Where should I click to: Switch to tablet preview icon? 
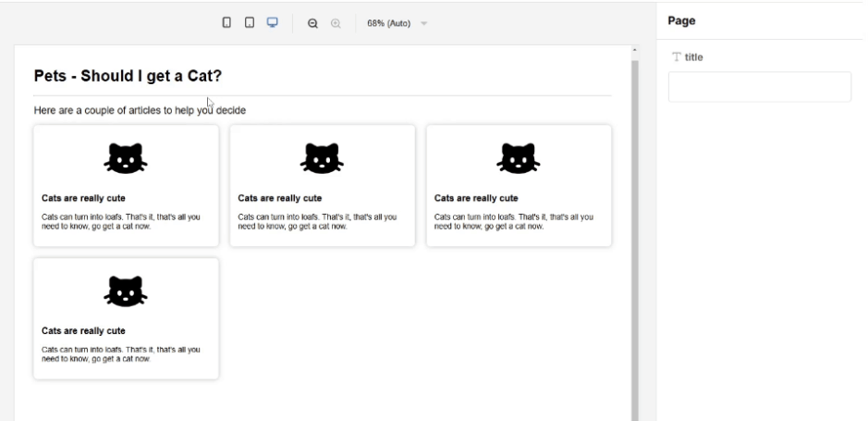250,23
